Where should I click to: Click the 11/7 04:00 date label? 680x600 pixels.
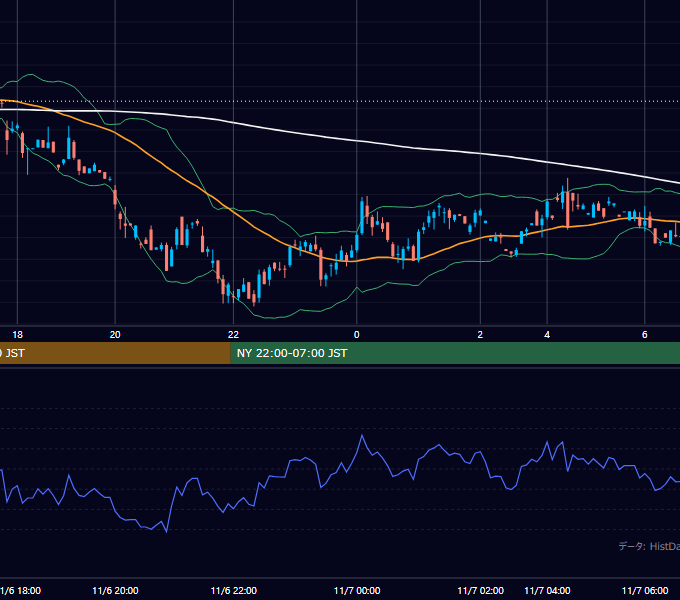point(547,590)
